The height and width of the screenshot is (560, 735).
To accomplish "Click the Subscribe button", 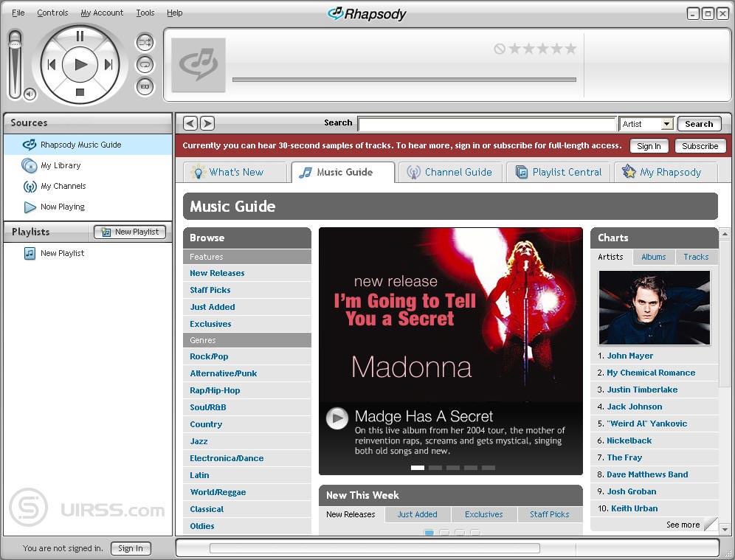I will [x=700, y=146].
